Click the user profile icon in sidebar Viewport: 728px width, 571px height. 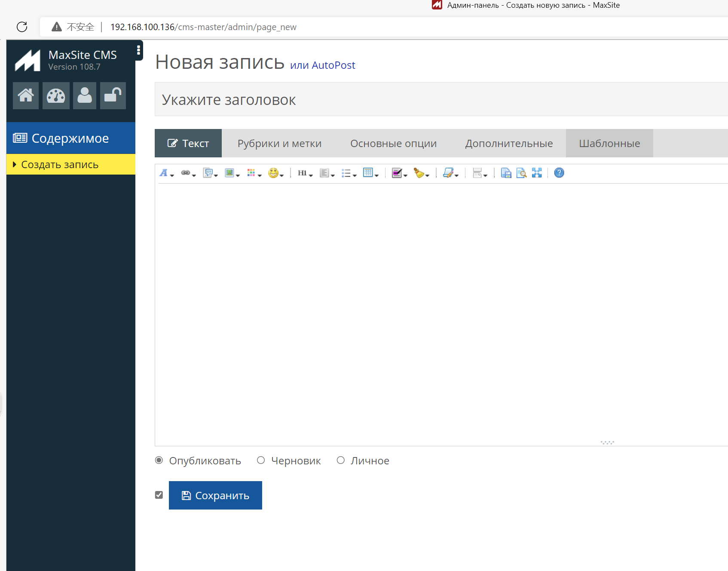point(84,95)
